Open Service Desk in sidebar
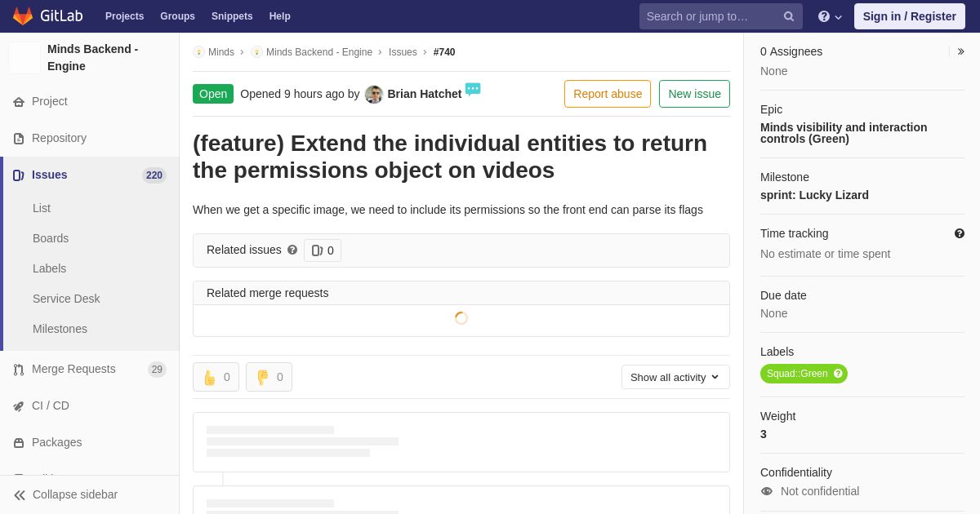Image resolution: width=980 pixels, height=514 pixels. [x=66, y=299]
